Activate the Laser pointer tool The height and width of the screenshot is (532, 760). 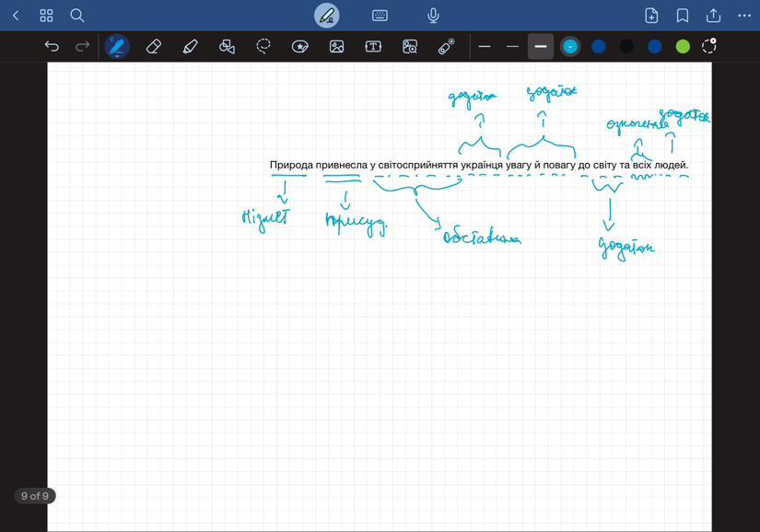pos(446,46)
